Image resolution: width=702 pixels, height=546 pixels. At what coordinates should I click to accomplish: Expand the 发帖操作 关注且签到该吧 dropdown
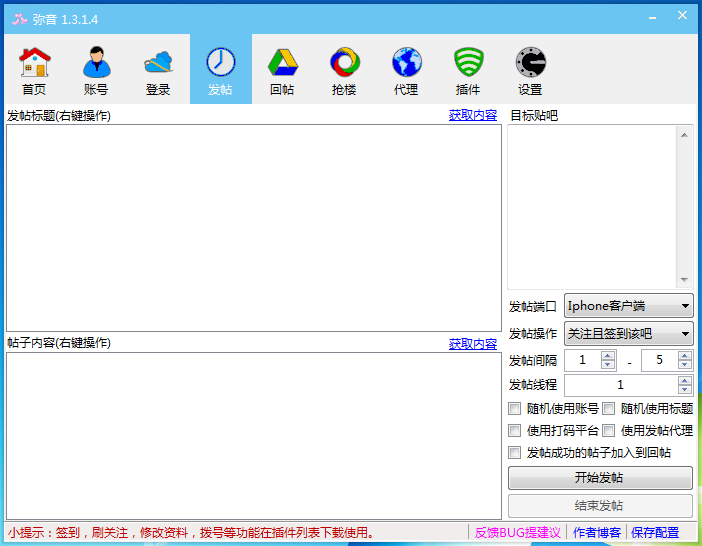tap(629, 334)
